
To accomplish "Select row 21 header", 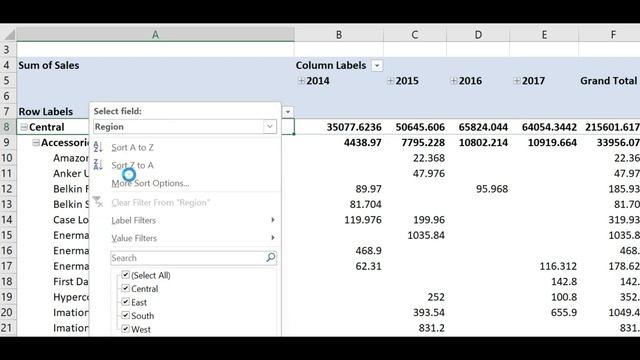I will 7,328.
